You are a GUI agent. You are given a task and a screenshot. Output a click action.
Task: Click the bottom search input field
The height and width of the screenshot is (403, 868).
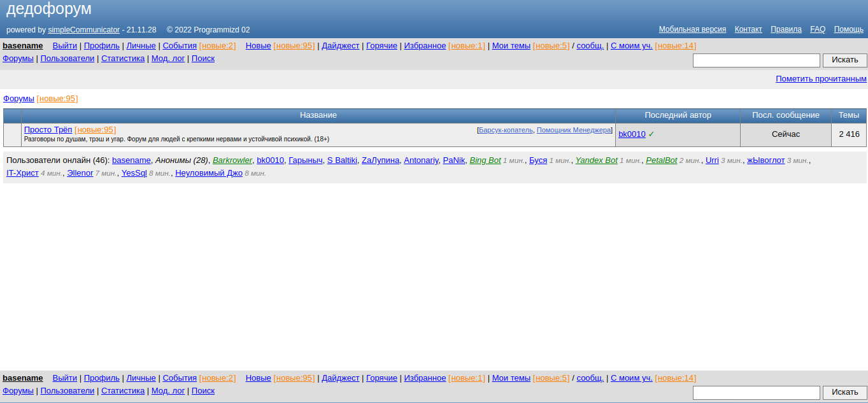[x=756, y=393]
